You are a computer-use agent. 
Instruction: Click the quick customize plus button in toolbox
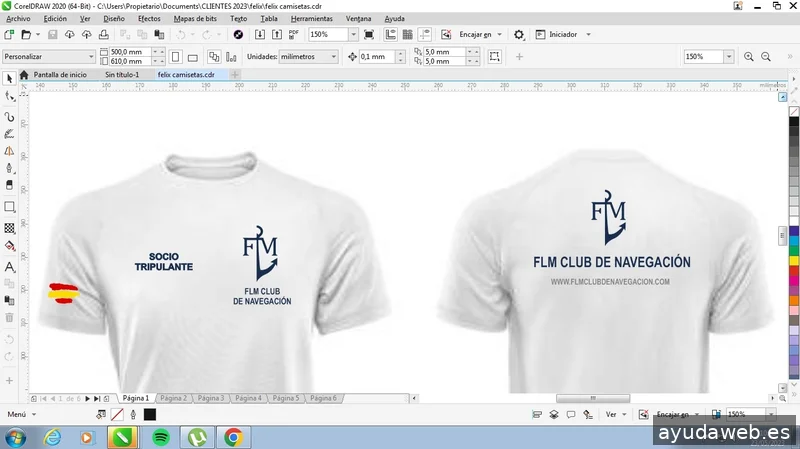9,381
